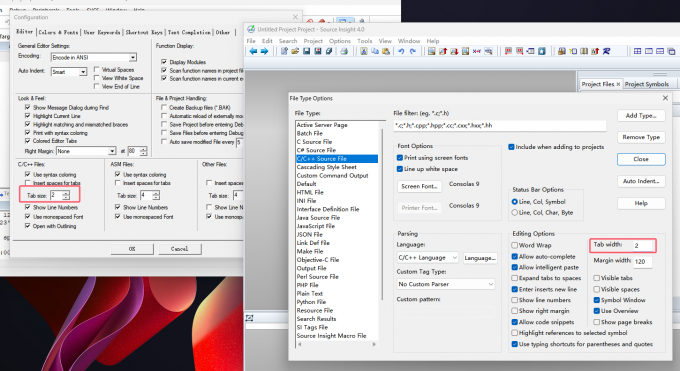The height and width of the screenshot is (371, 680).
Task: Toggle Highlight Current Line in Configuration dialog
Action: (28, 116)
